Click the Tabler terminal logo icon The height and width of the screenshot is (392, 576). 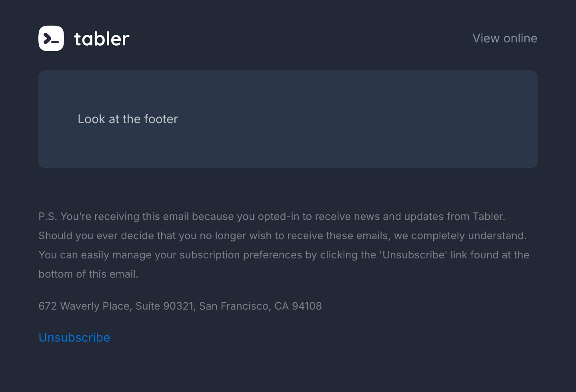coord(51,38)
